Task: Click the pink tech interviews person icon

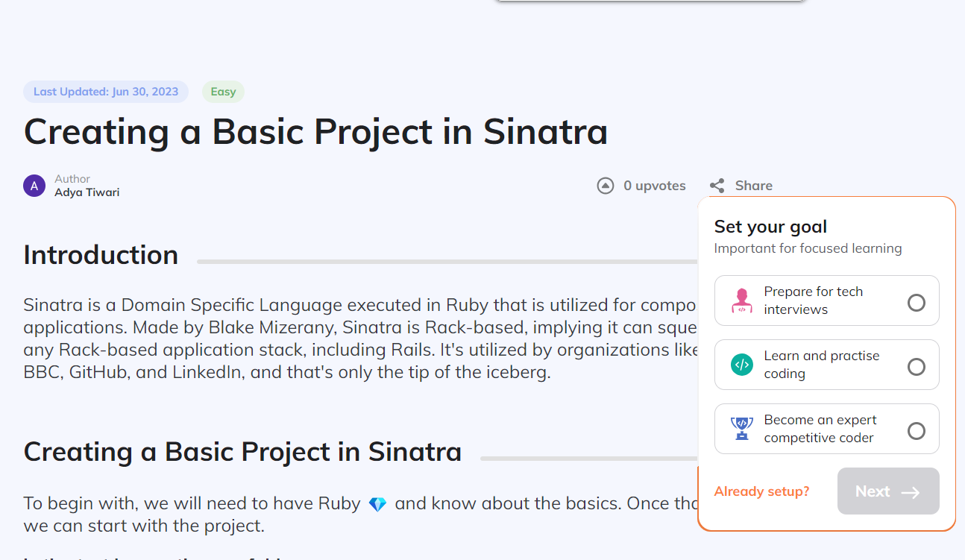Action: 741,301
